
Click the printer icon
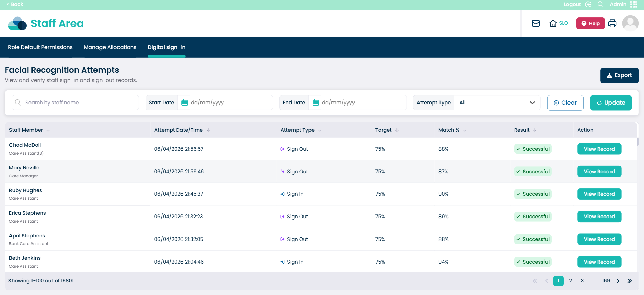coord(612,23)
